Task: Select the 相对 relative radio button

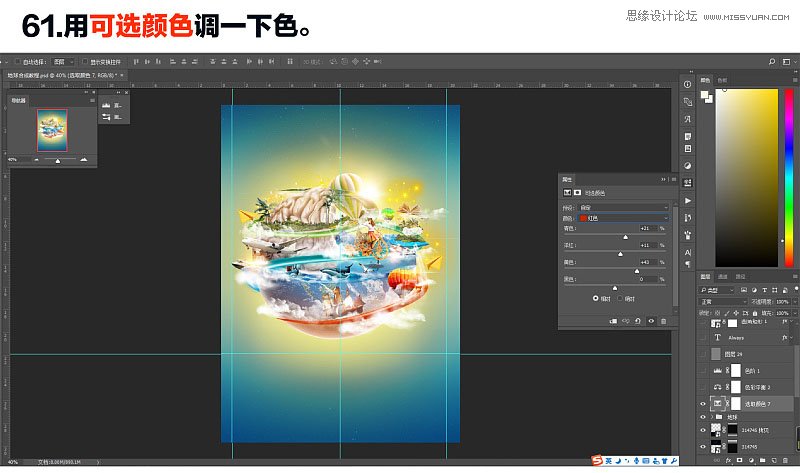Action: [x=595, y=298]
